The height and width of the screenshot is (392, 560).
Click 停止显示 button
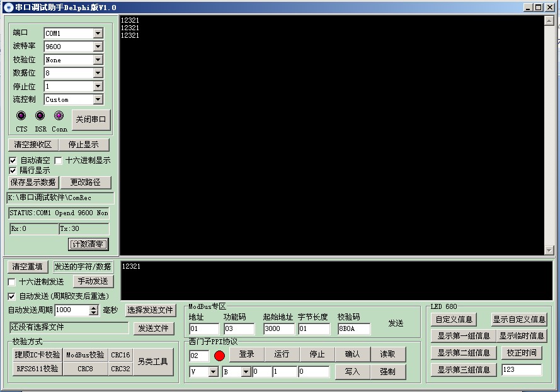pos(84,145)
